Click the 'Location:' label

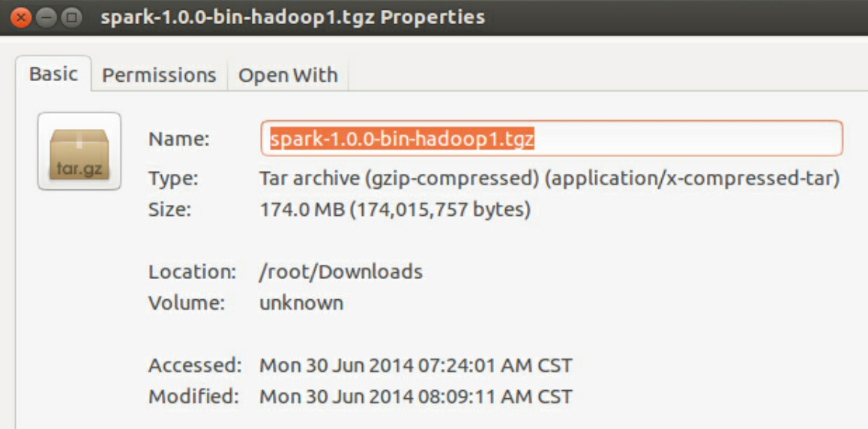point(192,271)
